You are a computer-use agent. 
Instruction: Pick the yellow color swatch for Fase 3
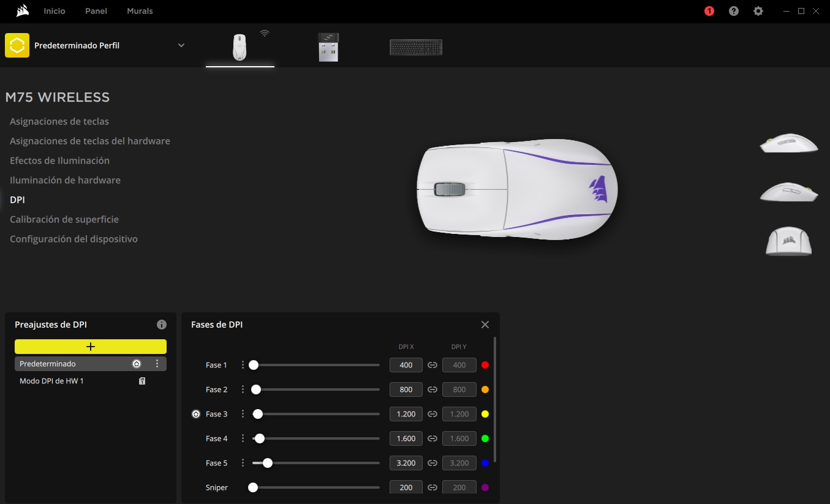pyautogui.click(x=485, y=414)
